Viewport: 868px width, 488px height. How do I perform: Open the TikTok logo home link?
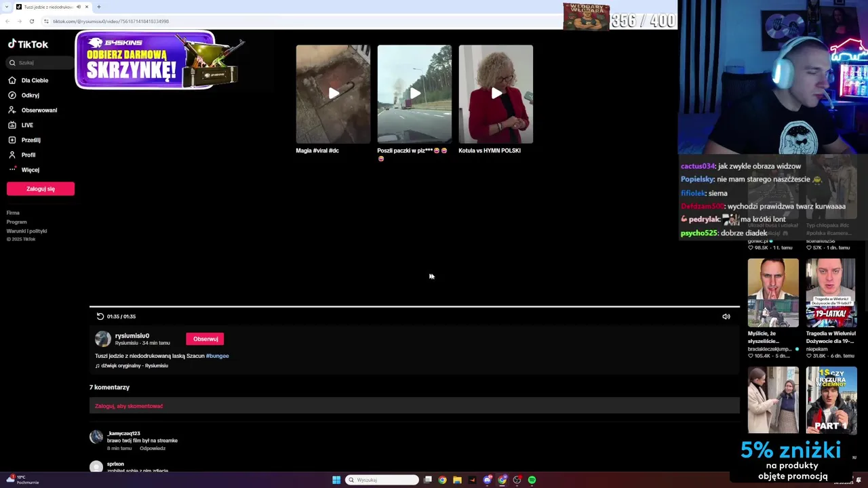(28, 44)
